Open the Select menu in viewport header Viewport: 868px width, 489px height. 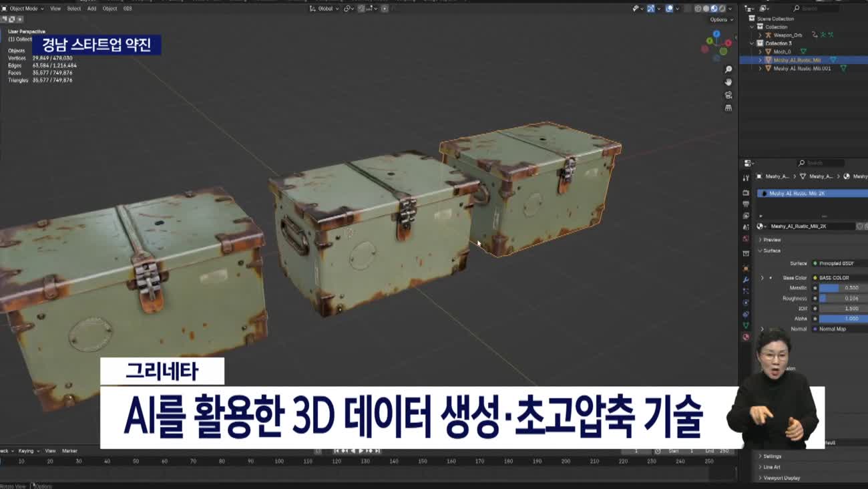[74, 9]
